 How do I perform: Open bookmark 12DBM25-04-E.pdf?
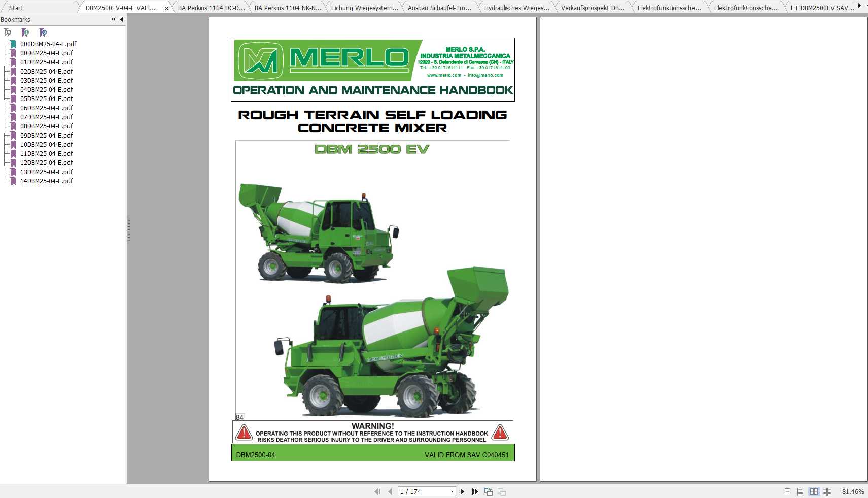(x=47, y=162)
